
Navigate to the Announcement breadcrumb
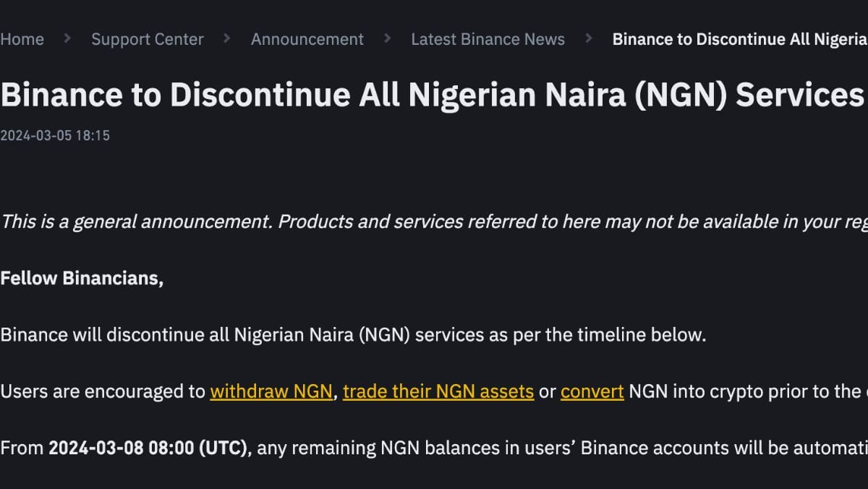(x=307, y=39)
